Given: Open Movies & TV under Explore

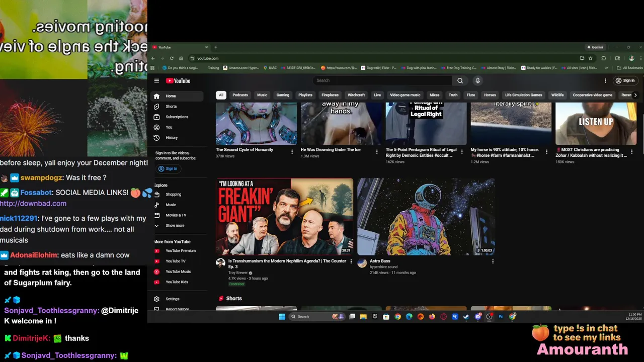Looking at the screenshot, I should coord(178,215).
